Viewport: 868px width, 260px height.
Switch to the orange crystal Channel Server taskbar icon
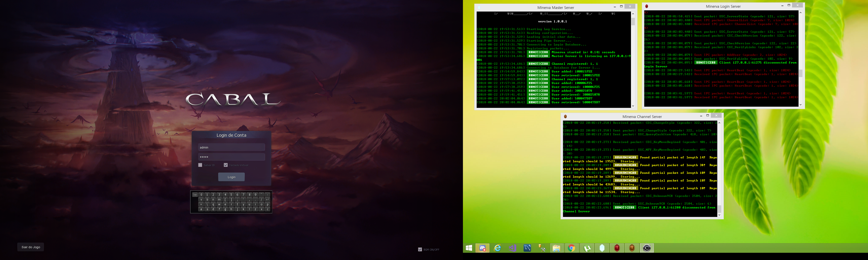pos(632,248)
